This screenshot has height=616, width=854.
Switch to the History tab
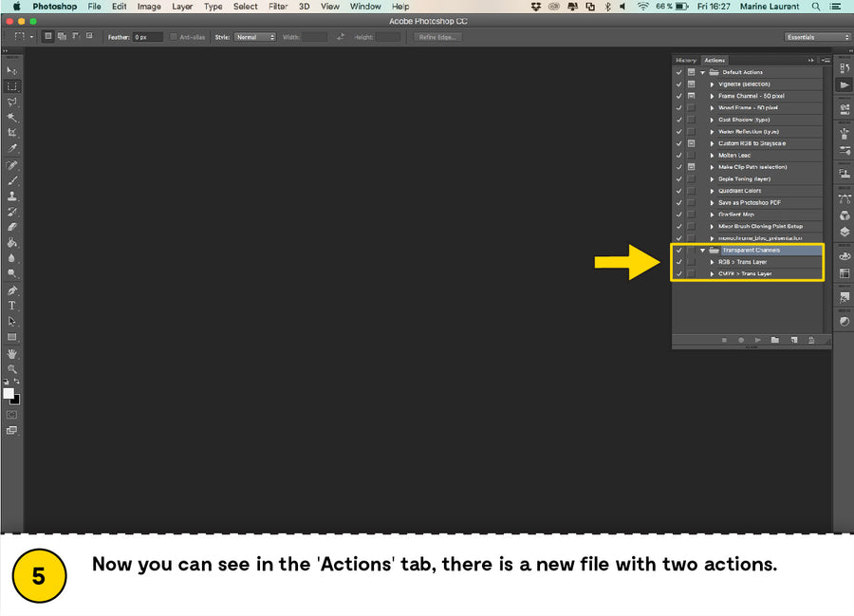pos(686,60)
